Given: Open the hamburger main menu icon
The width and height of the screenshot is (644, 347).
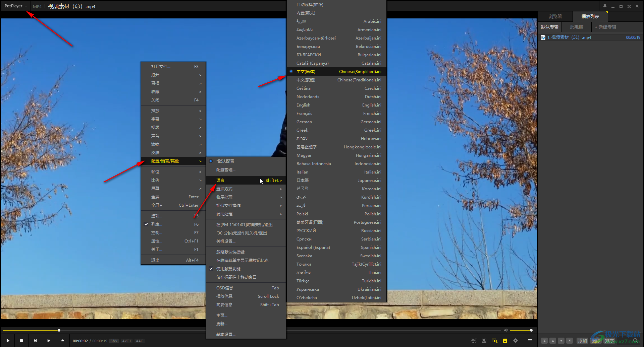Looking at the screenshot, I should pos(530,341).
